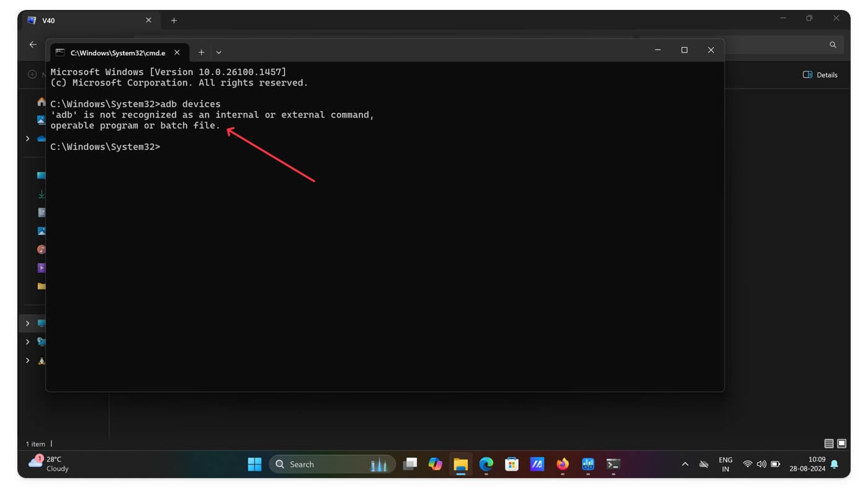Minimize the File Explorer window
Image resolution: width=868 pixels, height=488 pixels.
click(x=782, y=19)
